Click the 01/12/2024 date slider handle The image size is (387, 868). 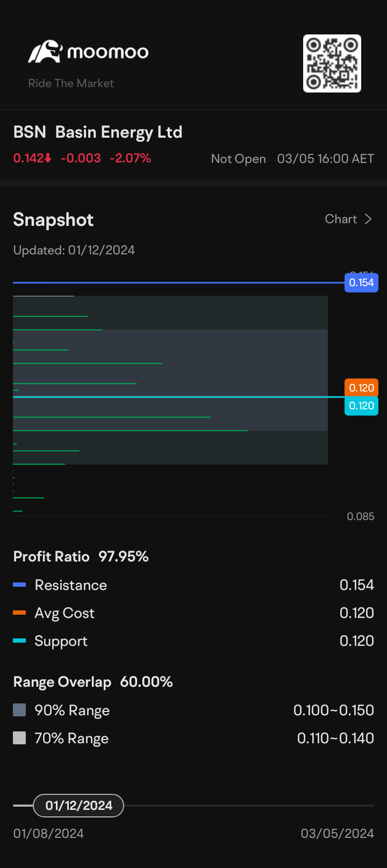(78, 805)
